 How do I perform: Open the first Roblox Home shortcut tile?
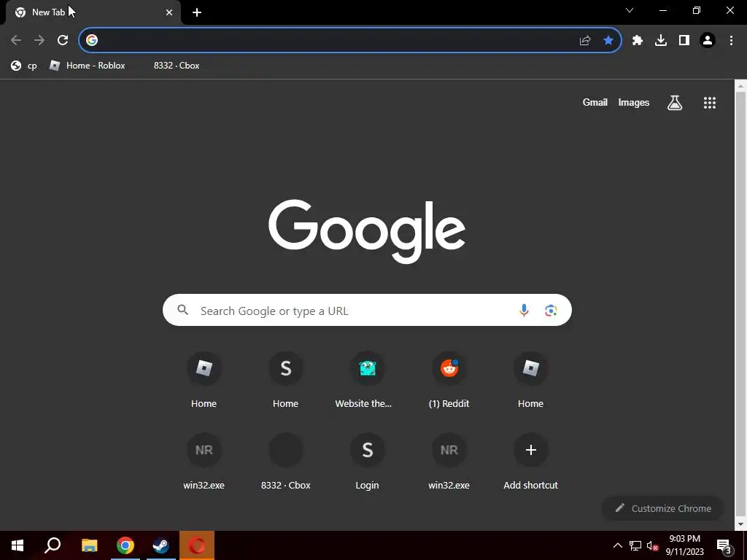[x=204, y=379]
